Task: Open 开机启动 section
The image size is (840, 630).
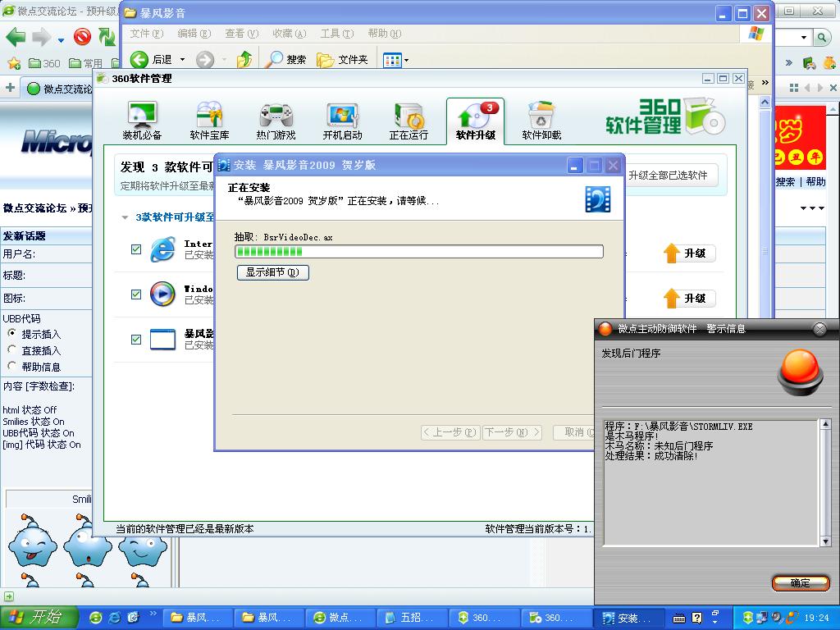Action: (342, 121)
